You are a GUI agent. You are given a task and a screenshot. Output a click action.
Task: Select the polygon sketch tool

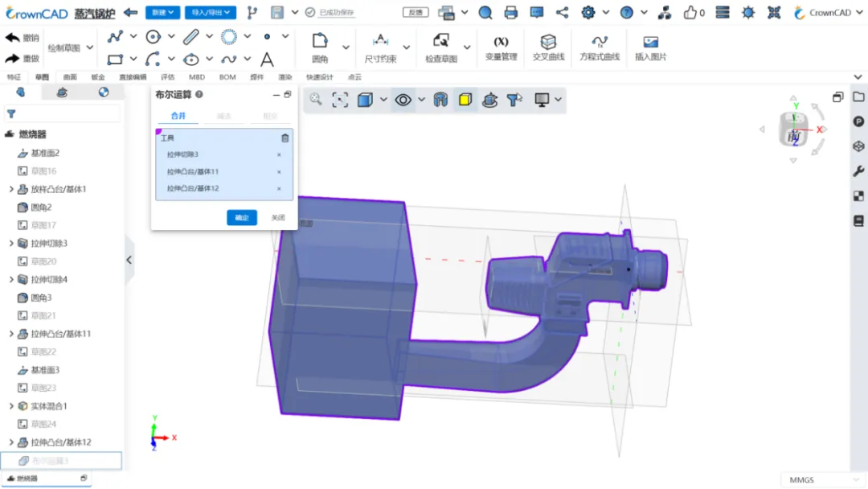click(228, 36)
